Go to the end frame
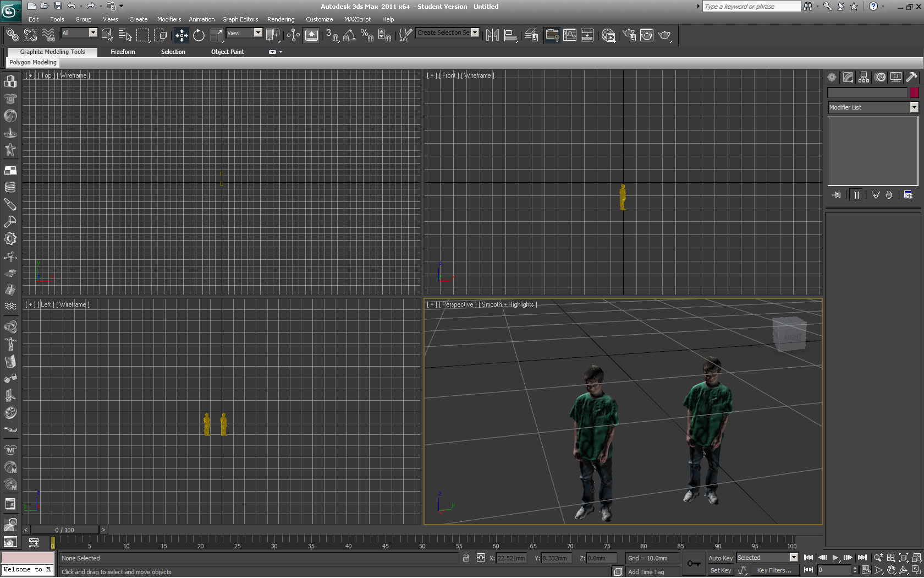The image size is (924, 578). [x=862, y=558]
